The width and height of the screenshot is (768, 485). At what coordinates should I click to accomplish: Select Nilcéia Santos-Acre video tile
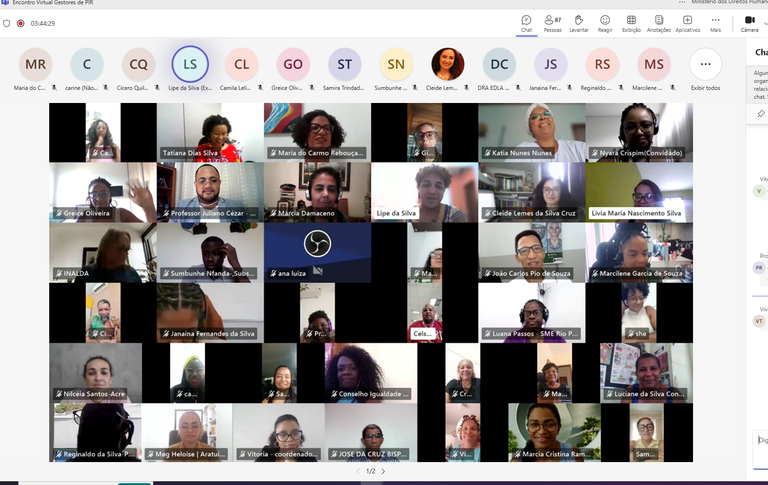coord(96,373)
